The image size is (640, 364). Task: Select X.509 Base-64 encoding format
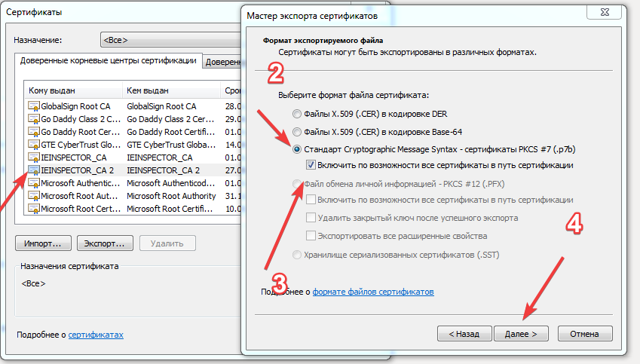[297, 132]
